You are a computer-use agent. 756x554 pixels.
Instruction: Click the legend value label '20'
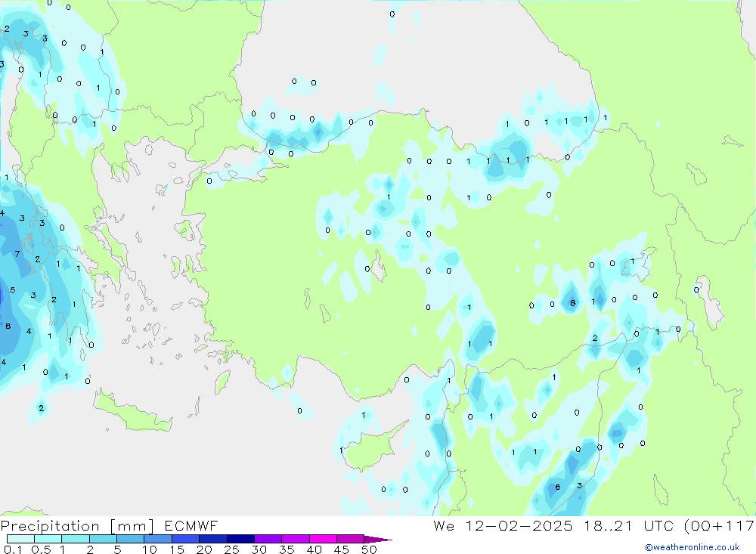coord(204,549)
